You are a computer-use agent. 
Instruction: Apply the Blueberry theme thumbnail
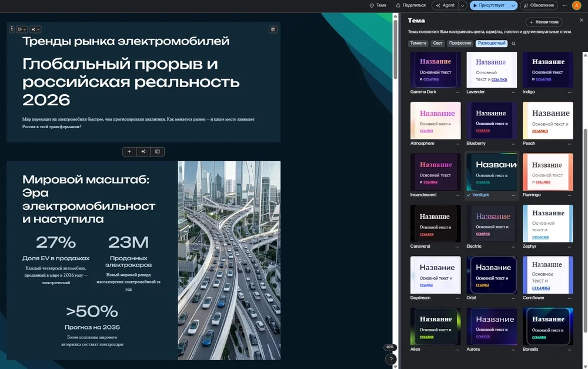(492, 121)
